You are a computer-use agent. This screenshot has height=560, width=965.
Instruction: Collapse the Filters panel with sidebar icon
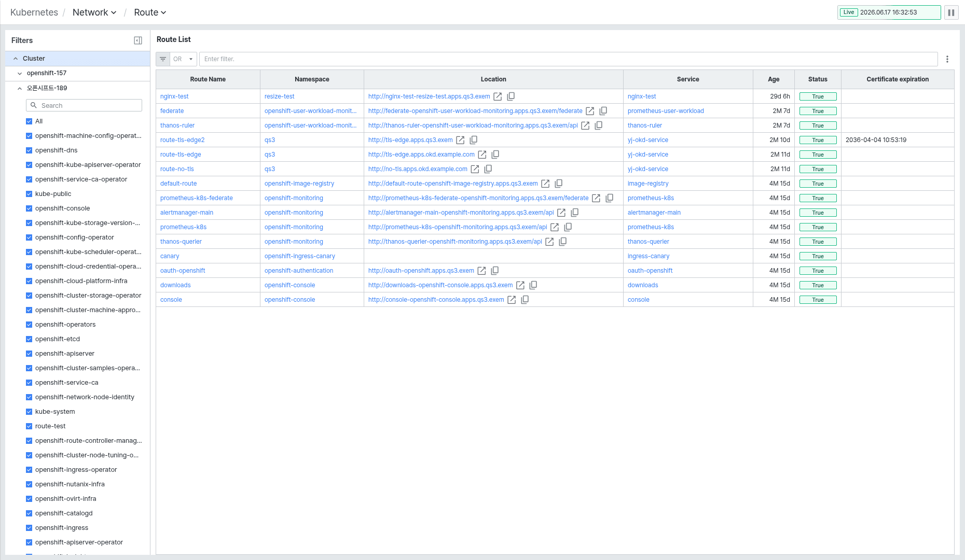(x=138, y=40)
